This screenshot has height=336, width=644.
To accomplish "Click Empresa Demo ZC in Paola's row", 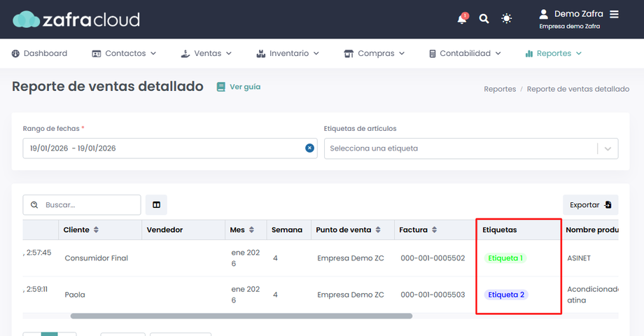I will click(x=350, y=295).
